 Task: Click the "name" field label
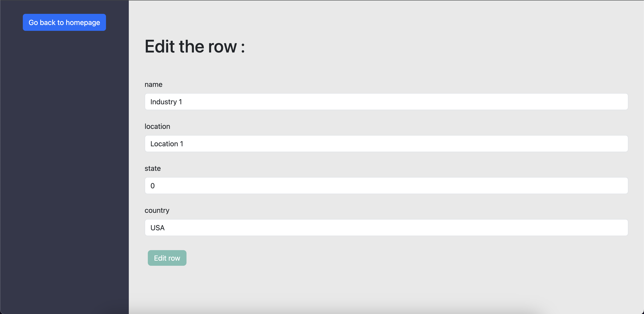click(x=153, y=84)
